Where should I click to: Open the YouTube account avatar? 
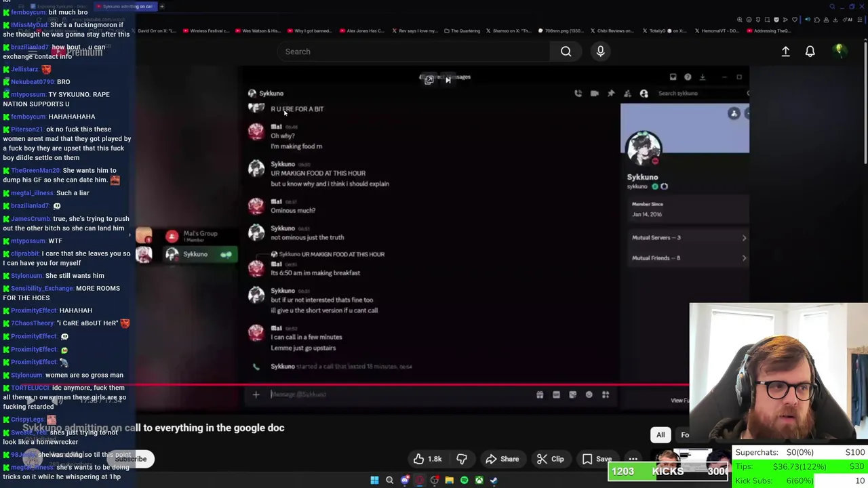point(840,51)
